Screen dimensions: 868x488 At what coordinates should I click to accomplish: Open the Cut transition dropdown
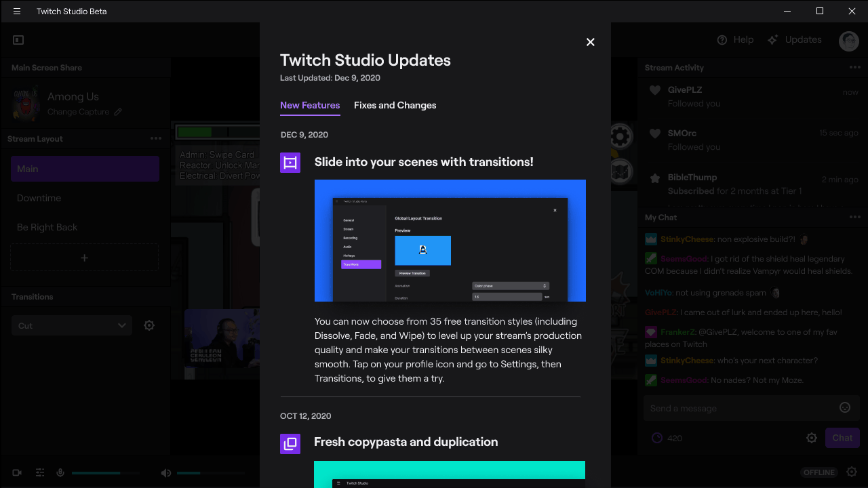72,325
